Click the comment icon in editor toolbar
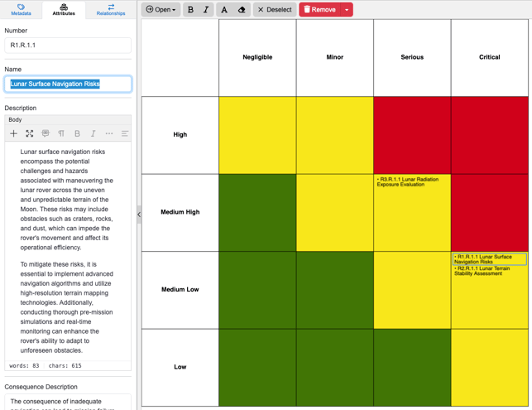This screenshot has height=410, width=532. click(46, 133)
